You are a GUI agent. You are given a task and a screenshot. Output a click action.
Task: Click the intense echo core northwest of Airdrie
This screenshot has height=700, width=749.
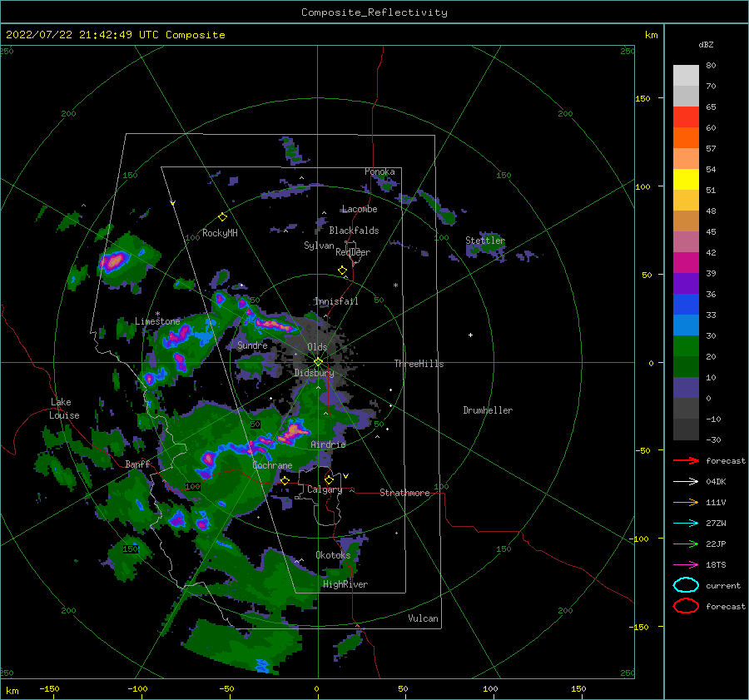tap(294, 431)
